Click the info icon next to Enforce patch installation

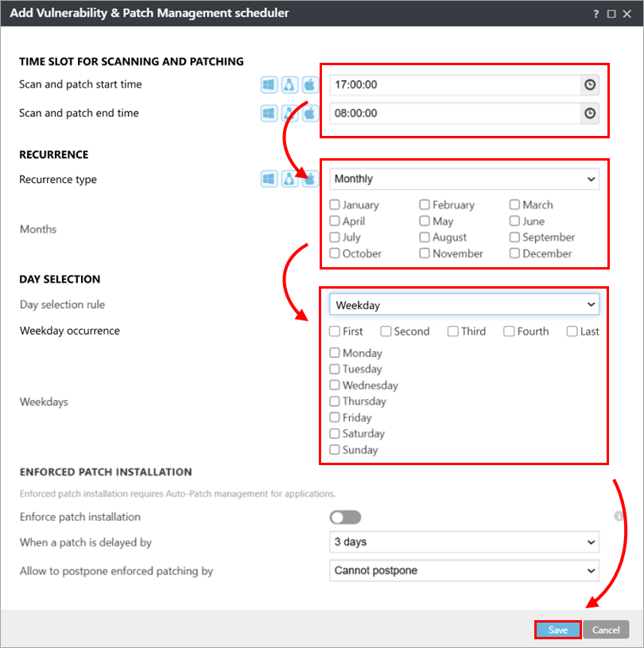click(x=619, y=517)
